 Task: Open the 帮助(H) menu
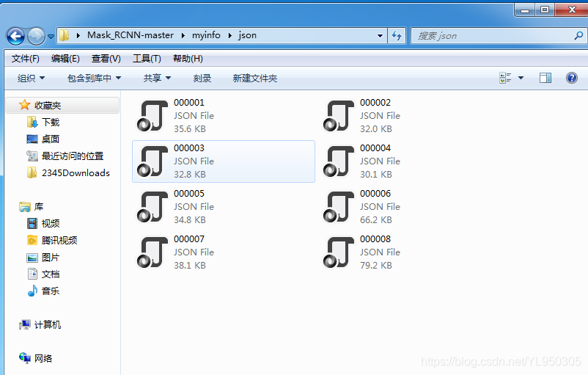click(x=188, y=59)
